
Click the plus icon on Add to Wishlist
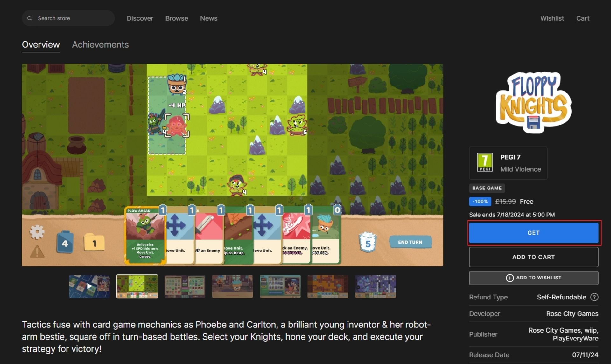[x=509, y=278]
